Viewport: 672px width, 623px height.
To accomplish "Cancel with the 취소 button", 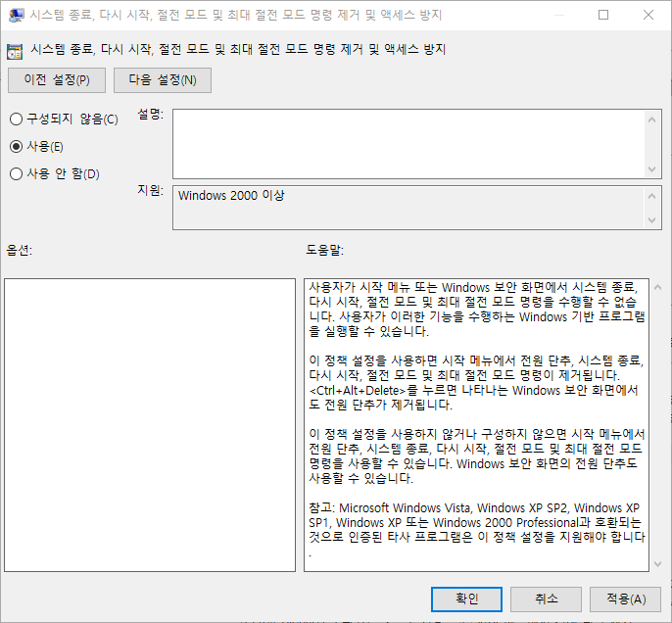I will (546, 599).
